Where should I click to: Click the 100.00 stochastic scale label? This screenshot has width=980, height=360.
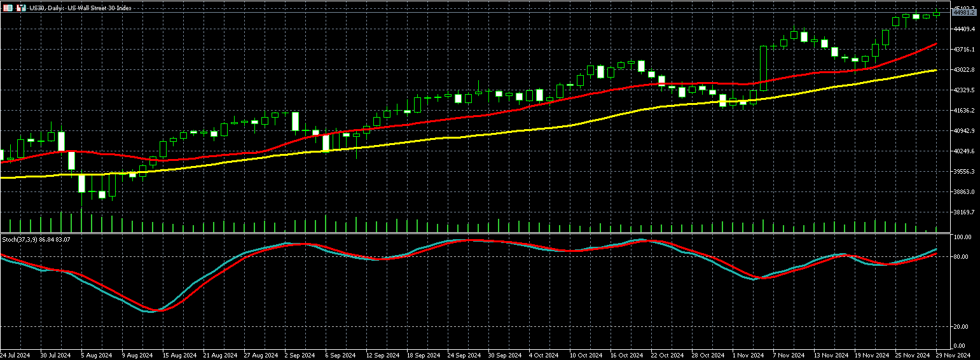click(963, 237)
